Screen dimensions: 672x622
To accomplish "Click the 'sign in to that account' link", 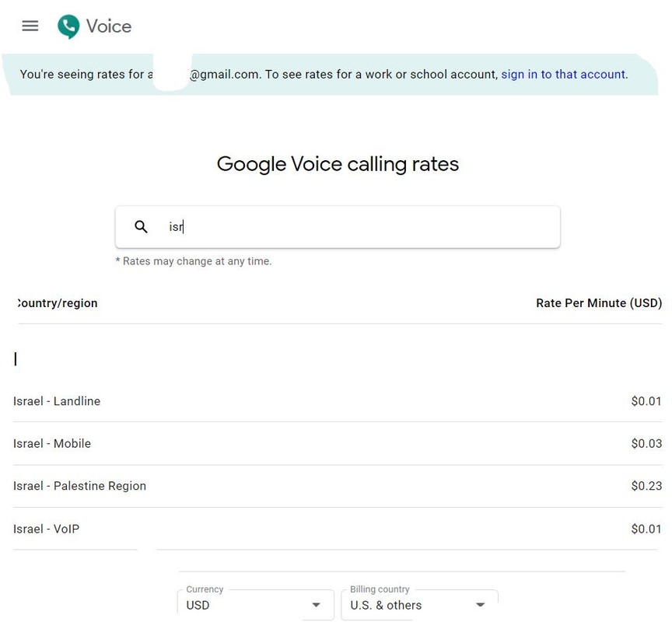I will coord(563,74).
